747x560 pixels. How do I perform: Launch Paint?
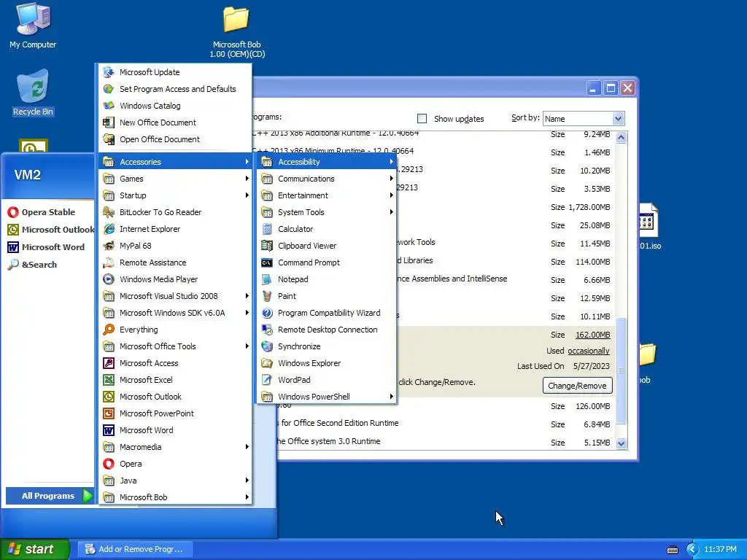point(327,296)
